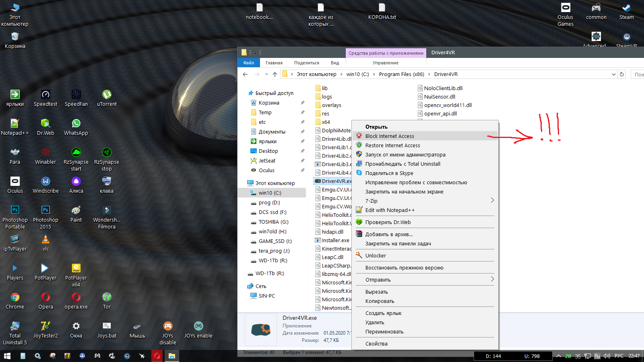
Task: Open vlc desktop icon
Action: pos(45,243)
